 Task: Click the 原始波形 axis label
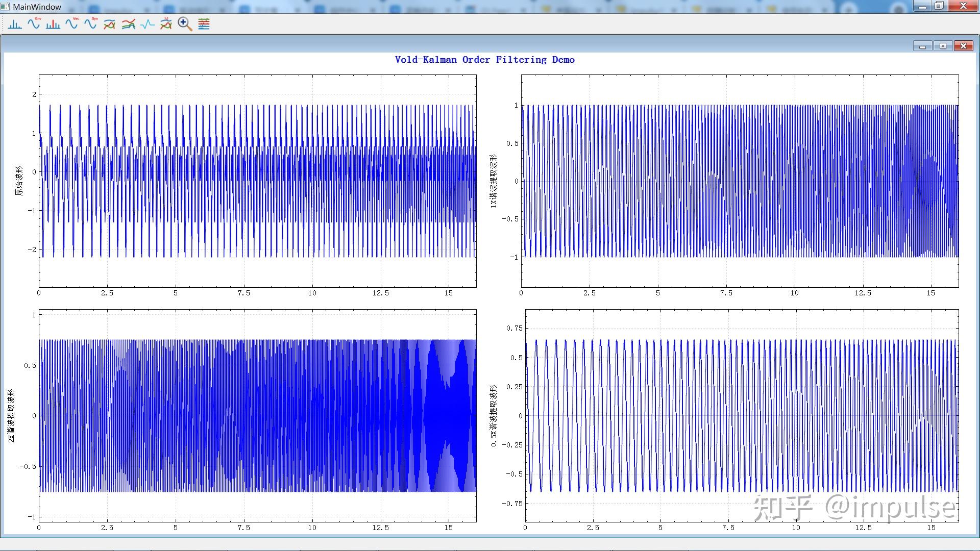click(x=19, y=181)
